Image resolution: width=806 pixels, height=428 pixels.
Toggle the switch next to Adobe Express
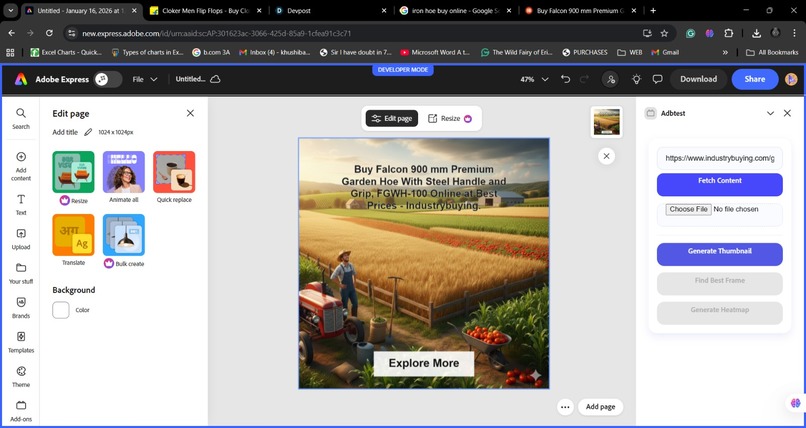point(108,79)
